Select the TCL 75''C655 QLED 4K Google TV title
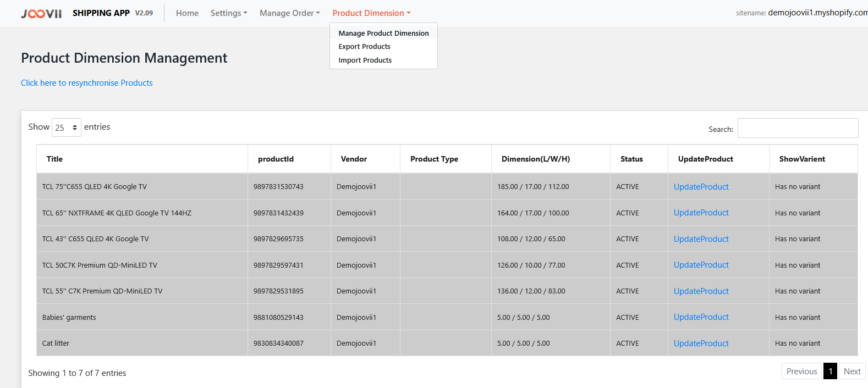This screenshot has width=868, height=388. pyautogui.click(x=95, y=187)
